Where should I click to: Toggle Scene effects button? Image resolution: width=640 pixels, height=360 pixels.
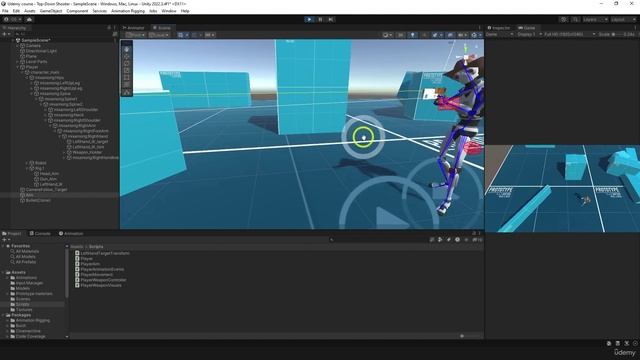click(436, 35)
